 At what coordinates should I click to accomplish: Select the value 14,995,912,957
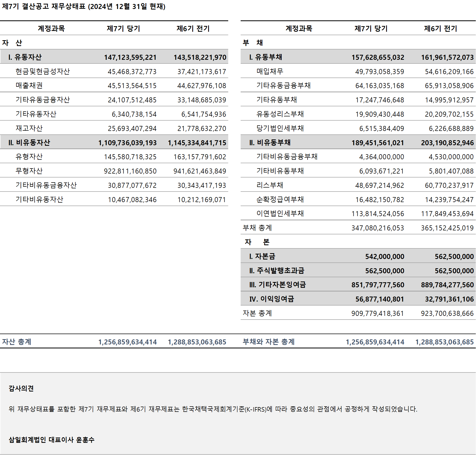tap(449, 100)
